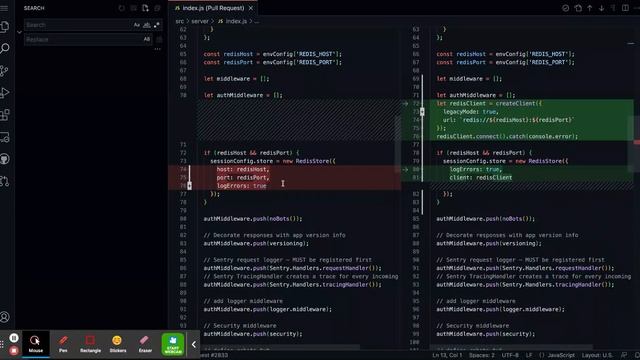Toggle Preserve Case in replace box

pos(147,39)
